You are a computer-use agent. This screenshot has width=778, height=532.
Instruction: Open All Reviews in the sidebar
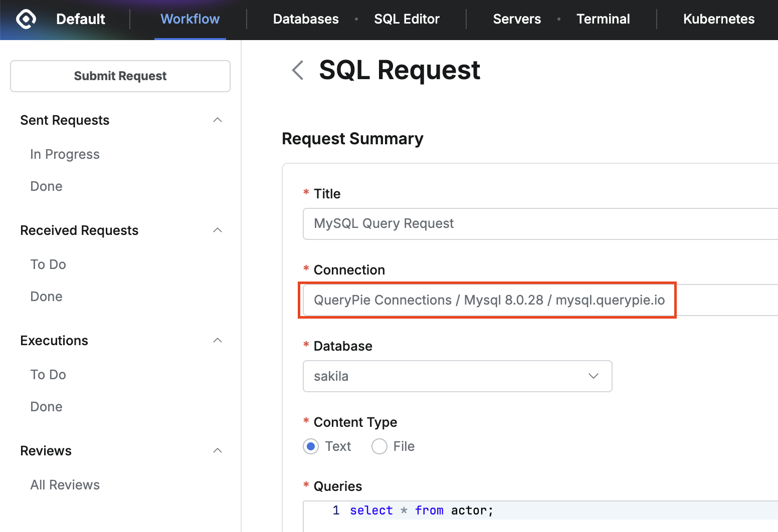coord(65,485)
